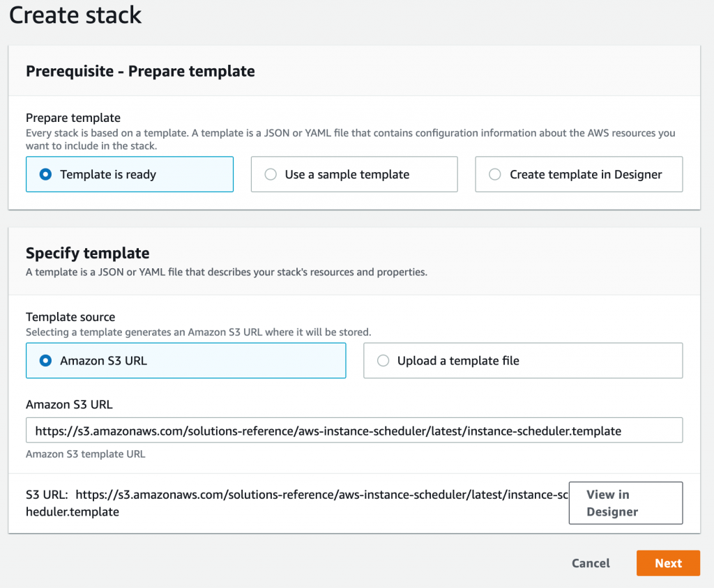
Task: Click the "Template source" field label
Action: 70,317
